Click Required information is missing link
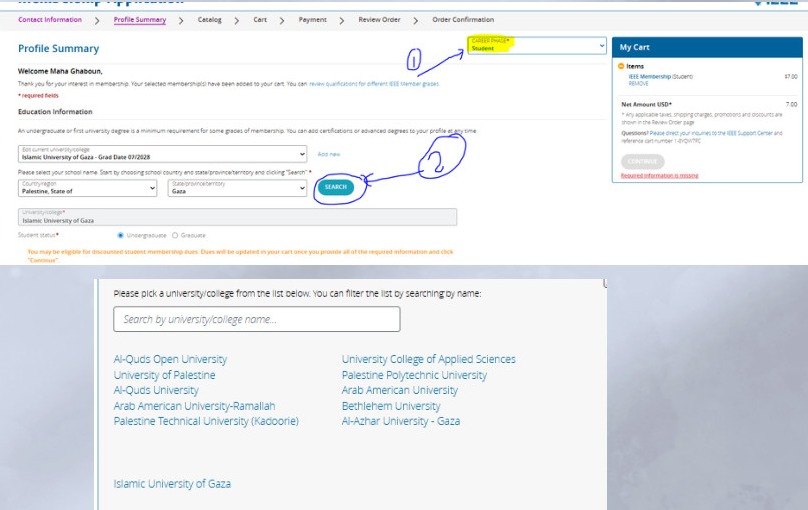The image size is (808, 510). point(659,176)
